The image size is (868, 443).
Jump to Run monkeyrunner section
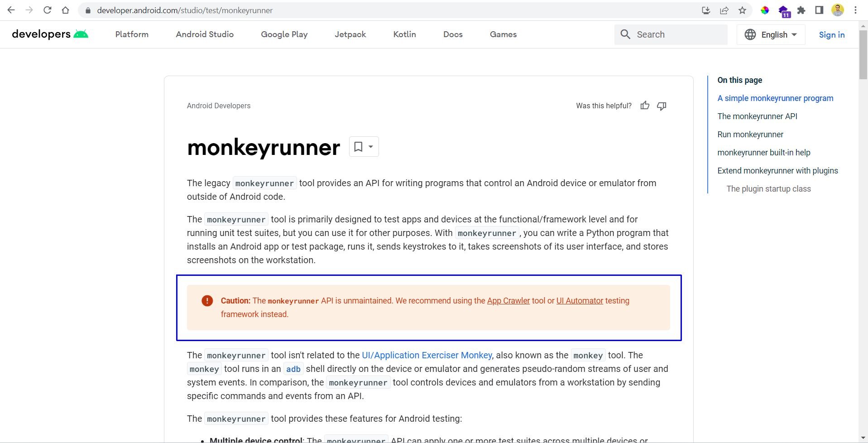(750, 135)
